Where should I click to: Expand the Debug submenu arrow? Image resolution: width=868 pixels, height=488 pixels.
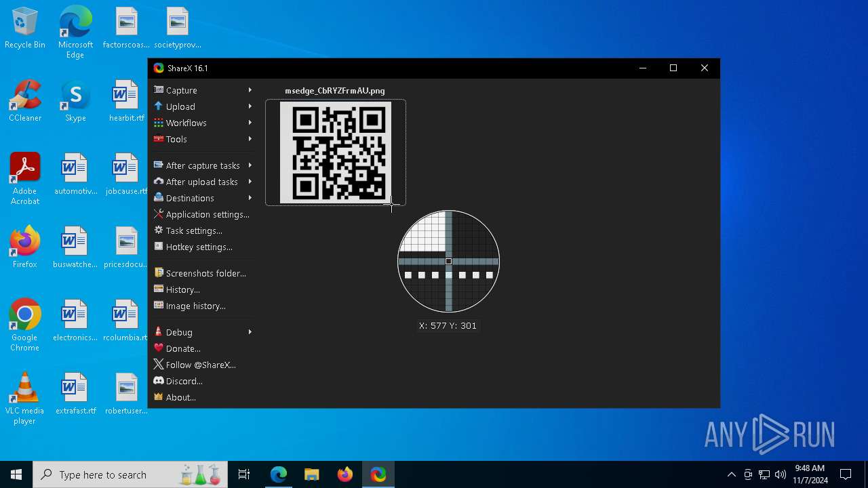pyautogui.click(x=250, y=332)
